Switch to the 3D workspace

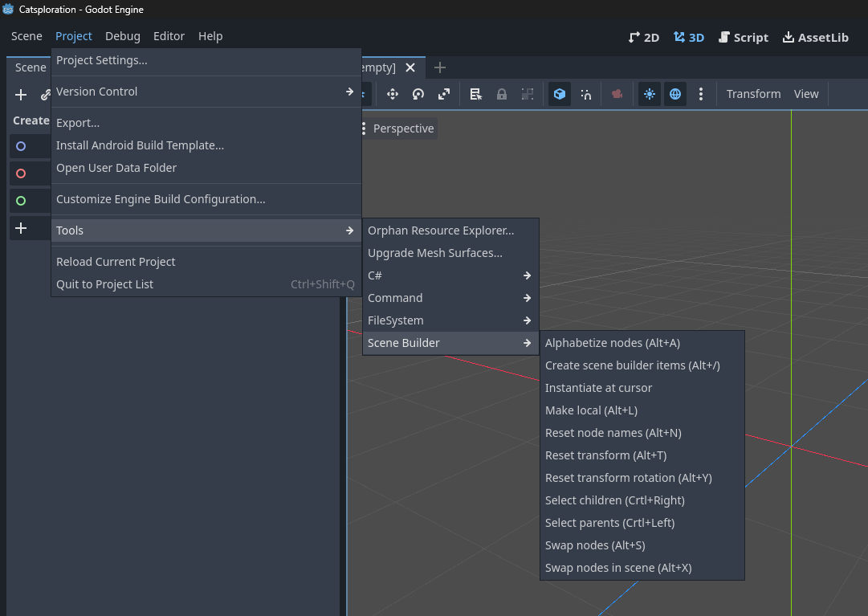[689, 38]
